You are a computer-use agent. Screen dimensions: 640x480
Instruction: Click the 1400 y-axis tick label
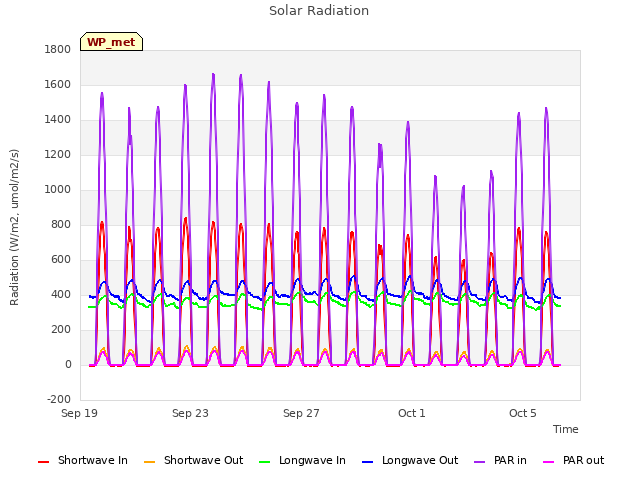pos(58,120)
